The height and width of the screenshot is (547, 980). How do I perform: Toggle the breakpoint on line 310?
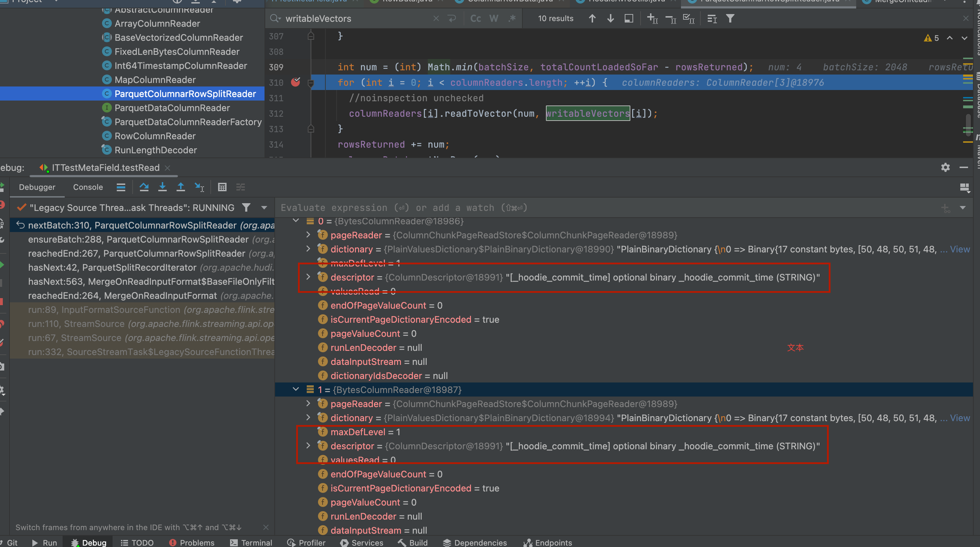pyautogui.click(x=295, y=82)
